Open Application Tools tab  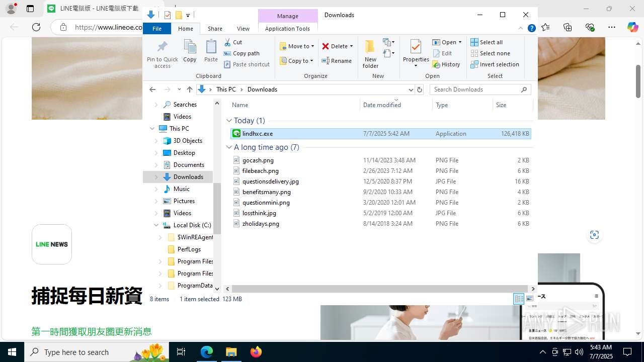tap(287, 29)
